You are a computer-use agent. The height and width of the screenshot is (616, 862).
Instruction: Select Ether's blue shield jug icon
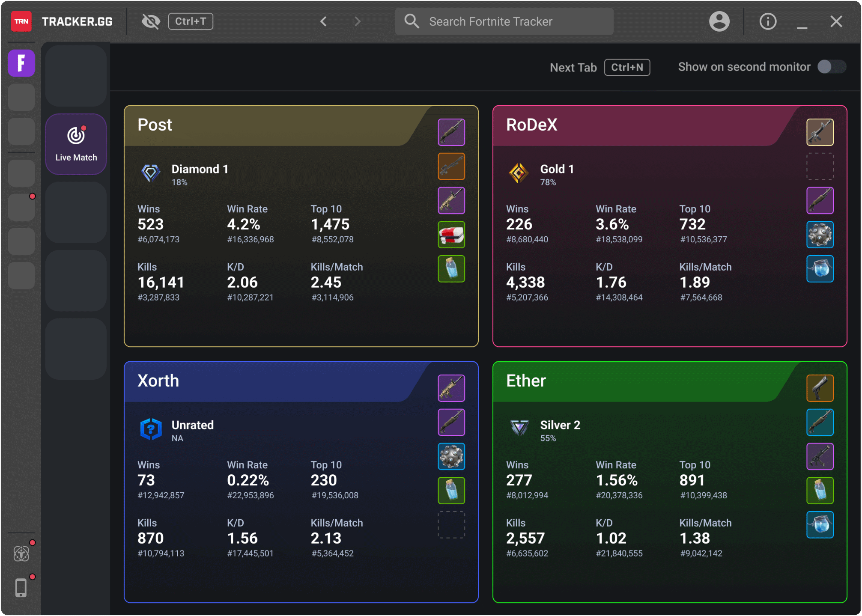[820, 525]
